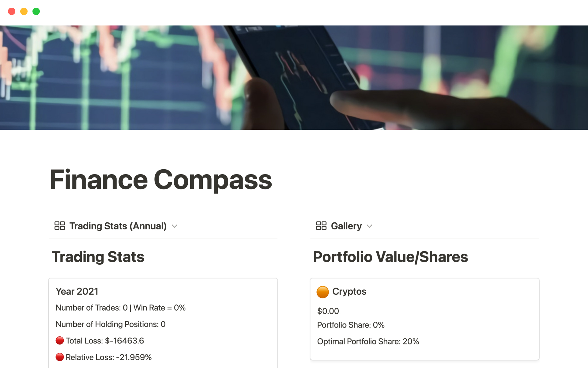Click the Optimal Portfolio Share: 20% line
The width and height of the screenshot is (588, 368).
[x=368, y=341]
